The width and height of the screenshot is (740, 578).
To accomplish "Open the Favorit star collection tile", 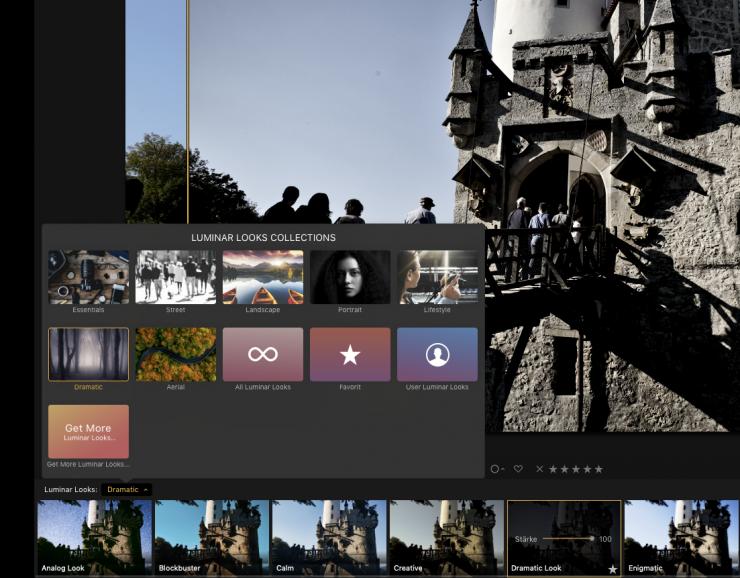I will point(350,354).
